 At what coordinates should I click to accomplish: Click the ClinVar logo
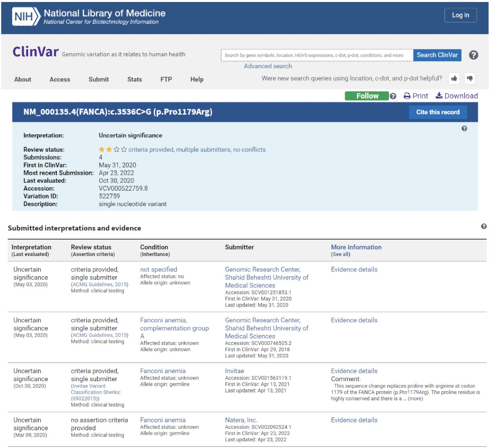pyautogui.click(x=36, y=52)
